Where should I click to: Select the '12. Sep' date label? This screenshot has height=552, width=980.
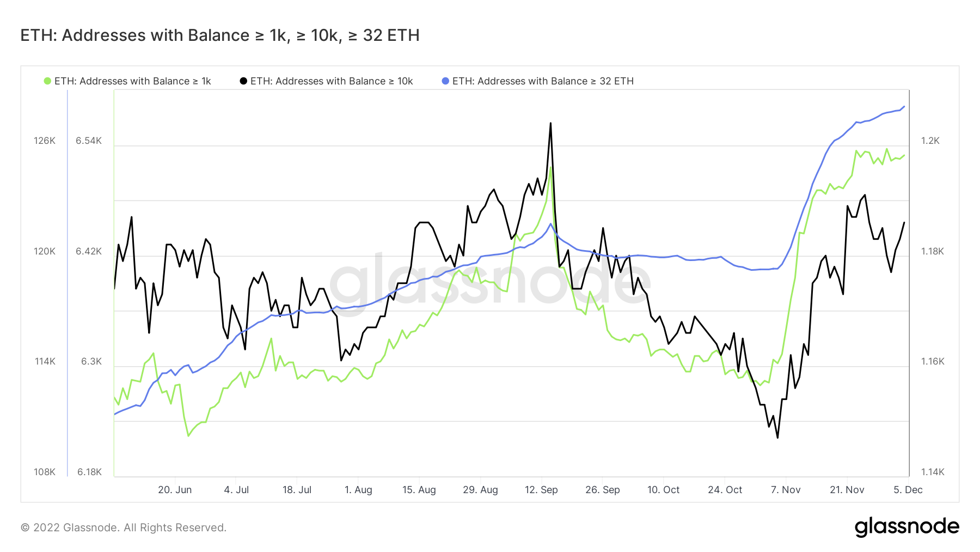tap(541, 490)
